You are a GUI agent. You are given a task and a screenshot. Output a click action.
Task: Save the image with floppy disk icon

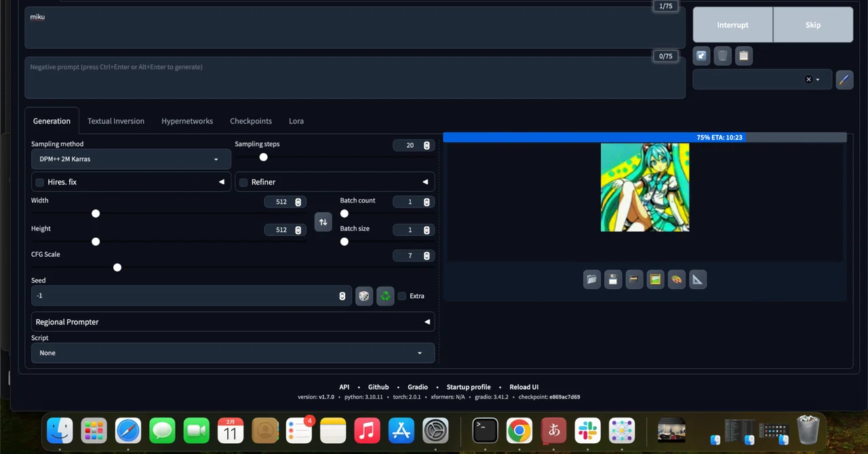(x=613, y=279)
